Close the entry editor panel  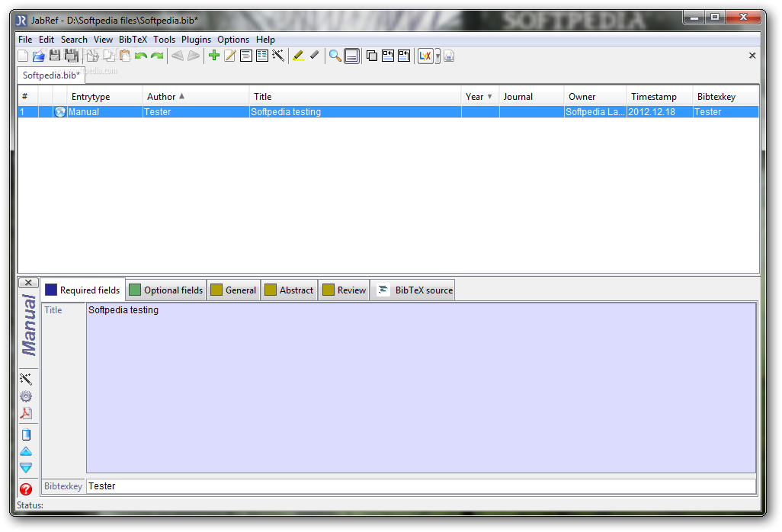tap(28, 283)
